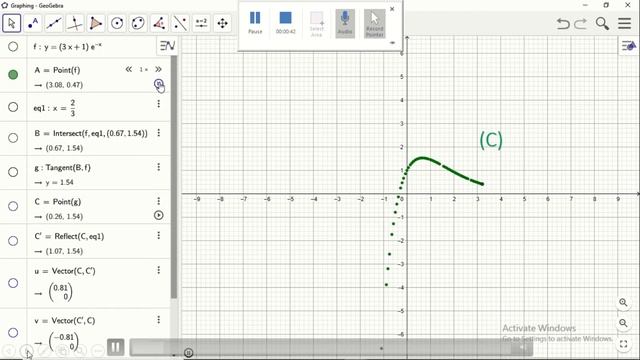Open more options for eq1
This screenshot has width=640, height=360.
[x=158, y=104]
